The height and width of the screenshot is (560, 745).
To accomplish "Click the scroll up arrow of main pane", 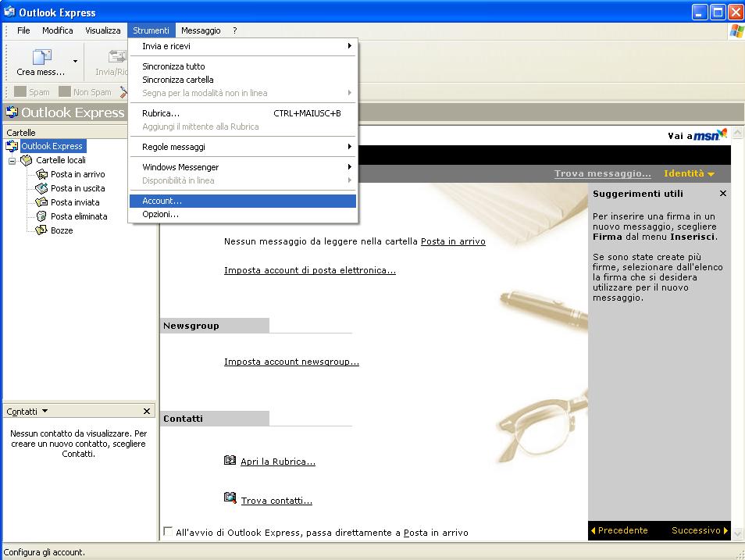I will click(x=738, y=132).
